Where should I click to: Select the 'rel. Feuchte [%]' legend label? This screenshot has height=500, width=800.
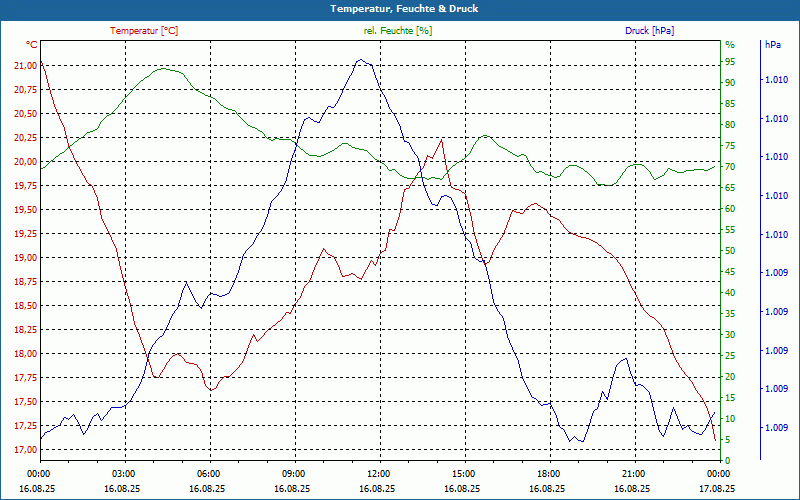point(397,31)
